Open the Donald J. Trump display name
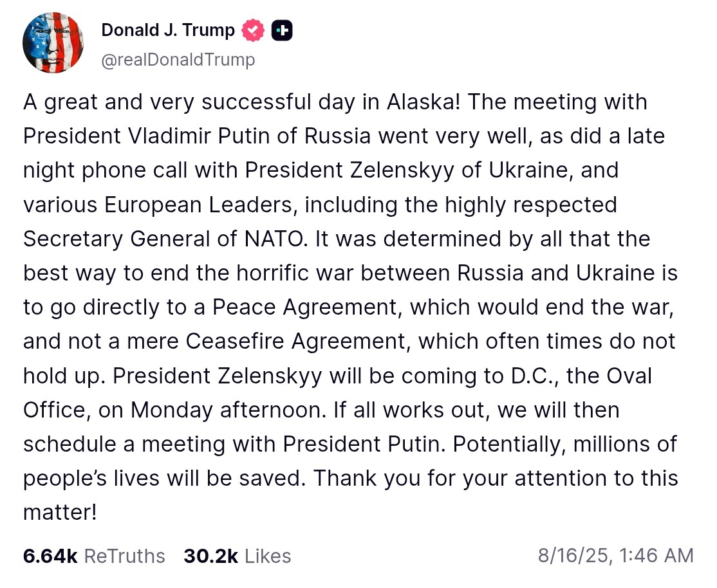Screen dimensions: 717x588 tap(168, 30)
